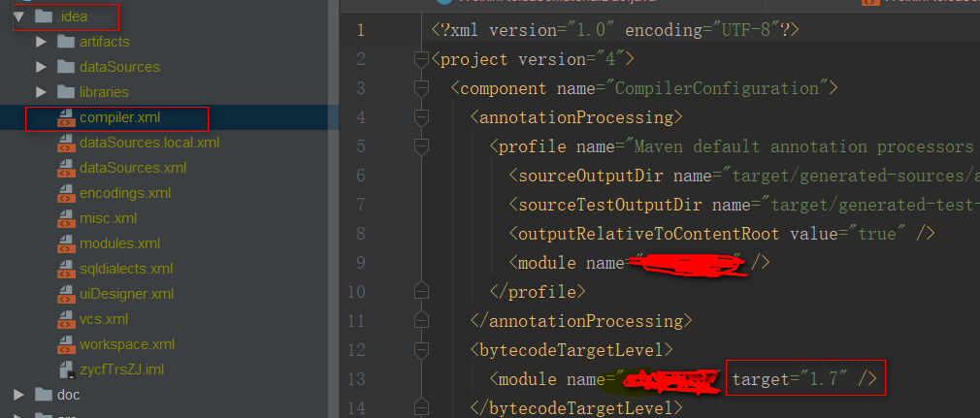Image resolution: width=980 pixels, height=418 pixels.
Task: Open workspace.xml in the tree
Action: 127,344
